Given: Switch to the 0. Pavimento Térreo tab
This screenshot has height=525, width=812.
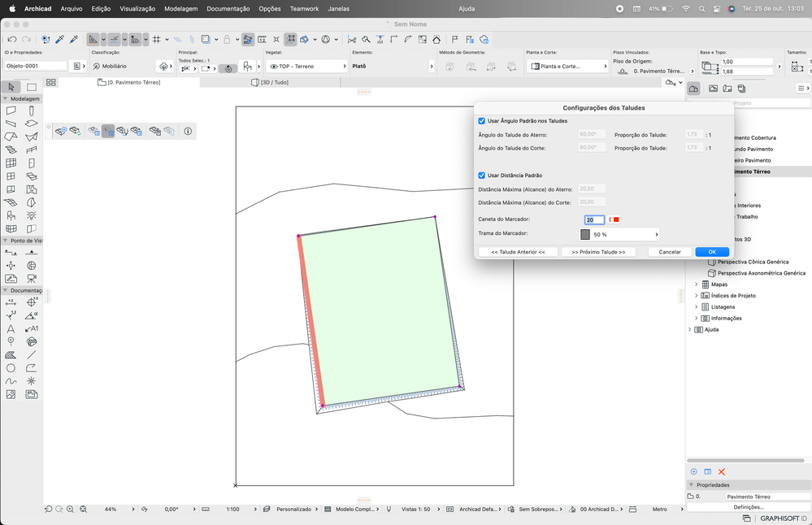Looking at the screenshot, I should click(129, 82).
